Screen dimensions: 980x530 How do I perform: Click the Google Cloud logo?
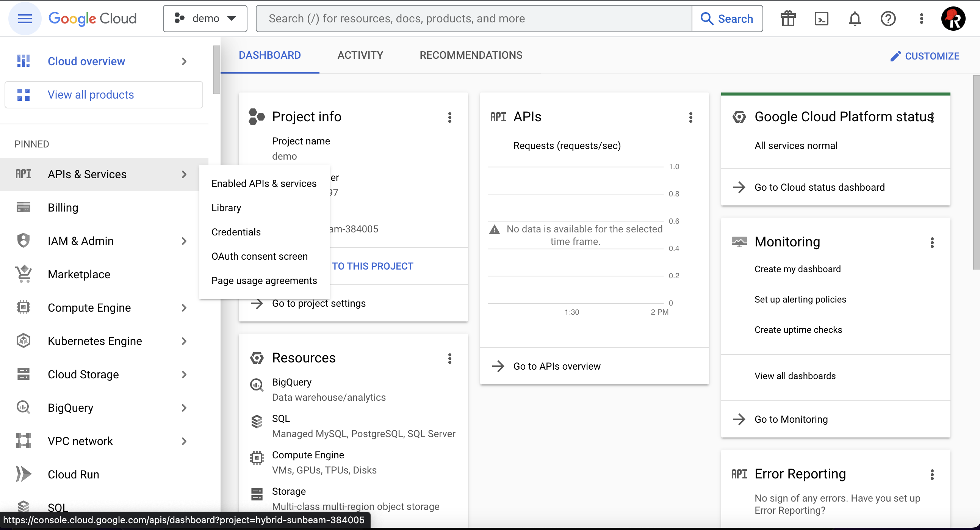pyautogui.click(x=92, y=19)
